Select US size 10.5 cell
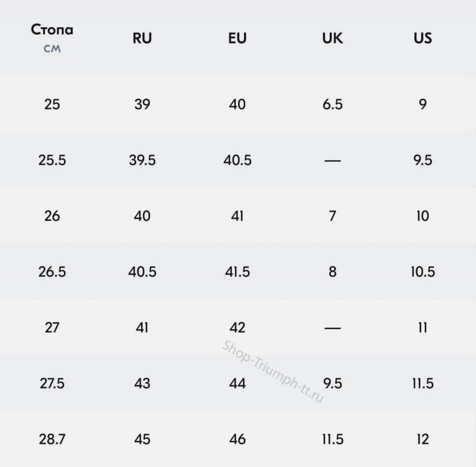 click(422, 272)
